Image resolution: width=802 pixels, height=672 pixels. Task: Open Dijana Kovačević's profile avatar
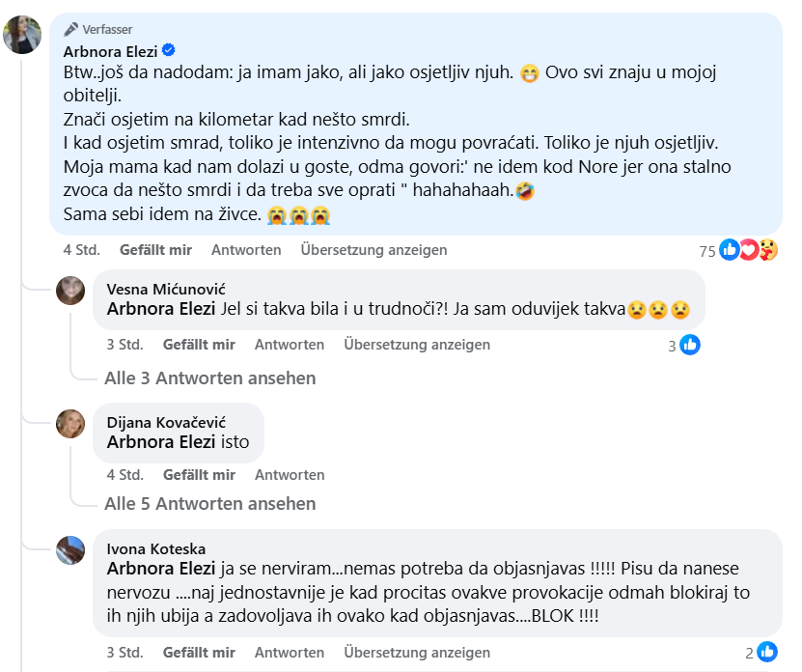coord(70,423)
